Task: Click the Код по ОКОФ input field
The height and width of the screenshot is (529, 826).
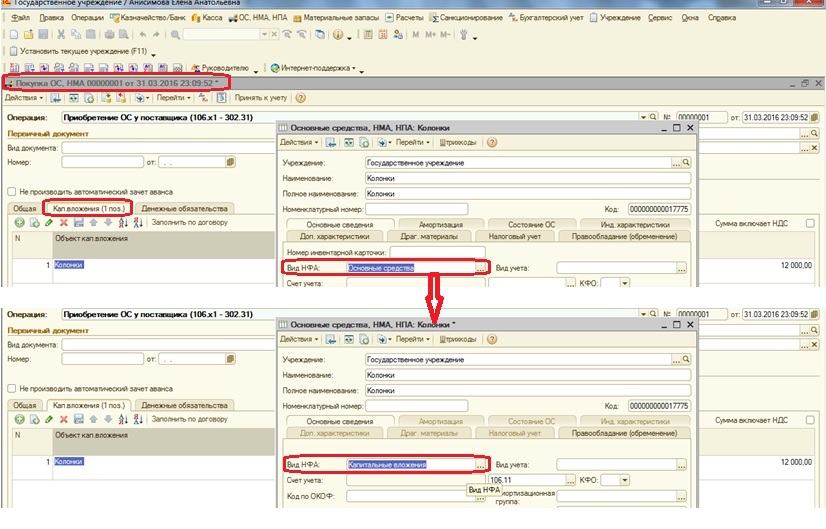Action: [411, 496]
